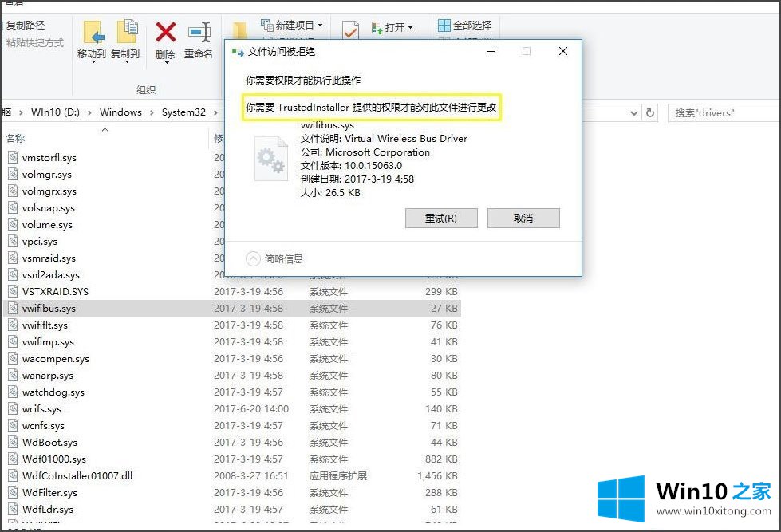Viewport: 781px width, 532px height.
Task: Expand the arrow after System32 breadcrumb
Action: [x=215, y=112]
